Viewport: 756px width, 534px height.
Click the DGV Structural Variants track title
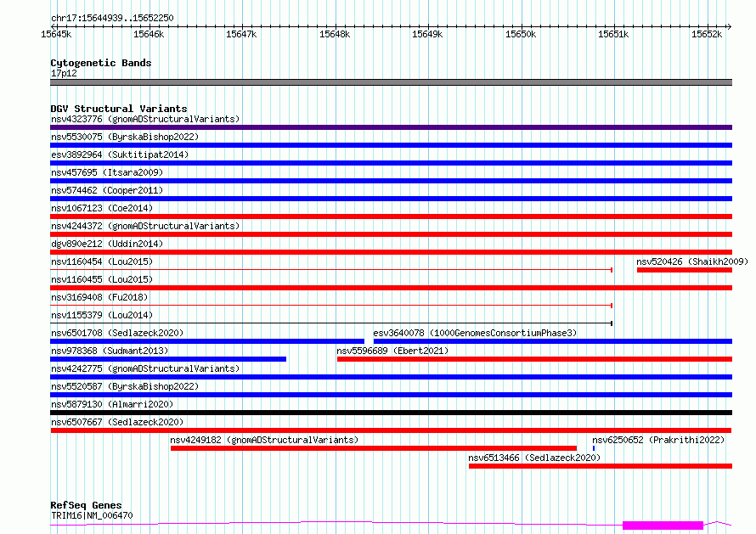tap(119, 109)
